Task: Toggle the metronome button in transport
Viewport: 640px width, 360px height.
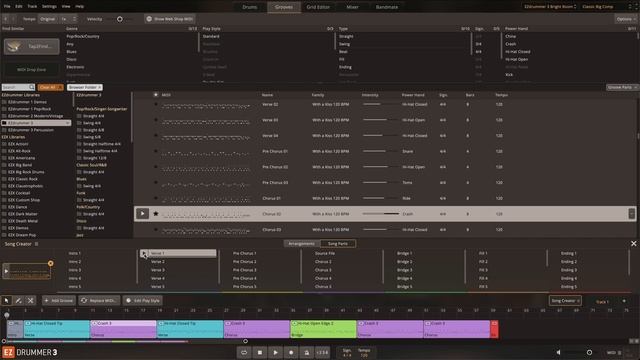Action: click(x=307, y=352)
